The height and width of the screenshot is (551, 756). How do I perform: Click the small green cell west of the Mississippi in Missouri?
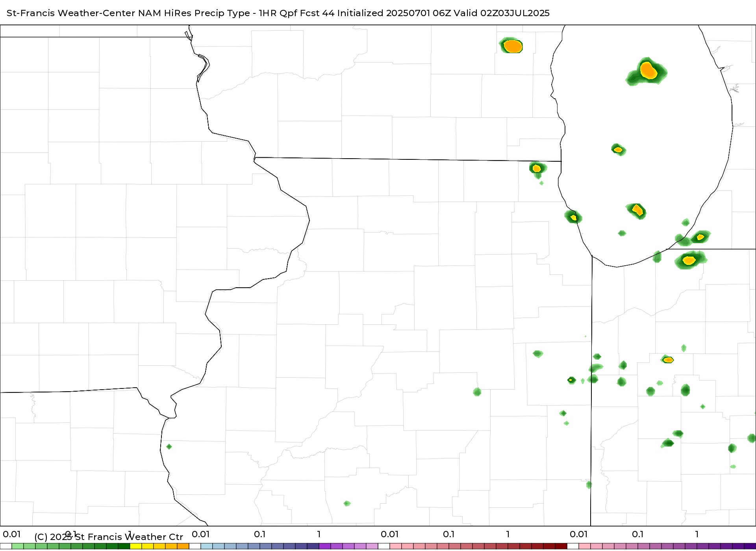[169, 446]
